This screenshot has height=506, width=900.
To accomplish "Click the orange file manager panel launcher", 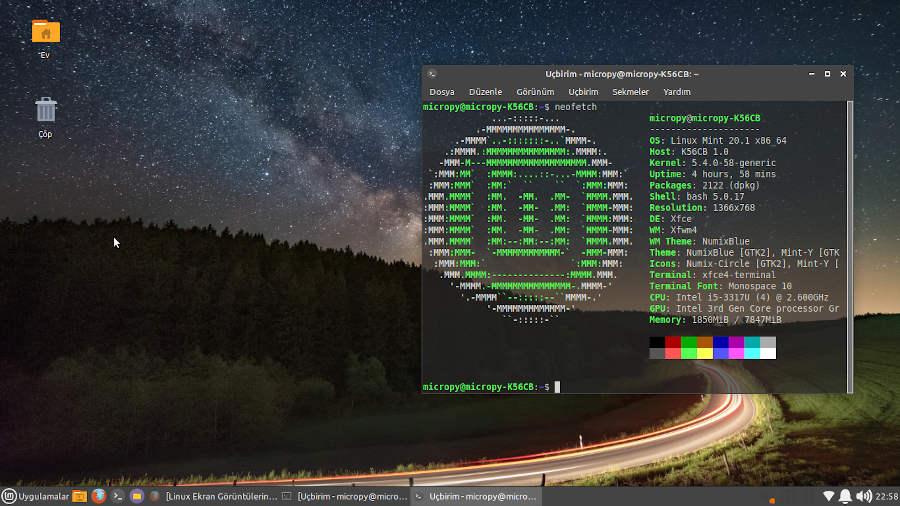I will coord(79,496).
